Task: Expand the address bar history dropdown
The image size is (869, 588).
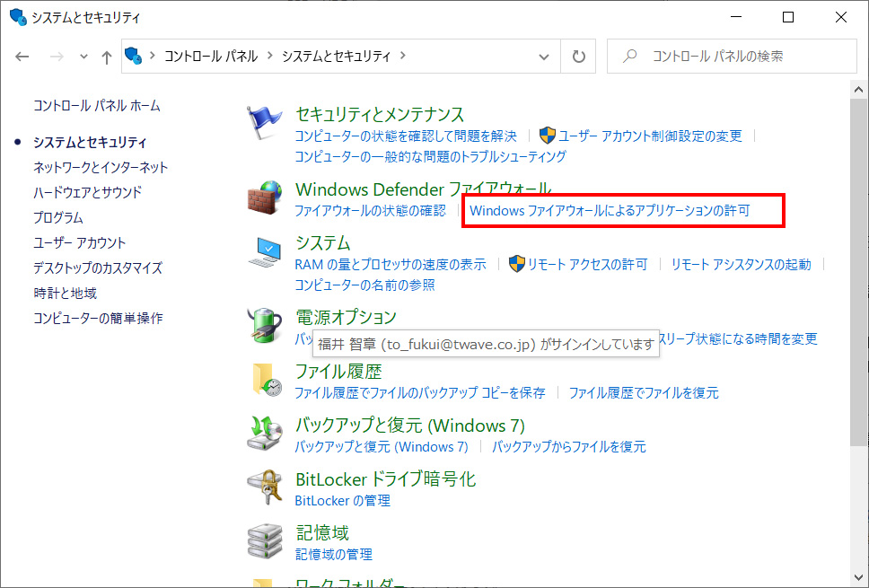Action: [544, 57]
